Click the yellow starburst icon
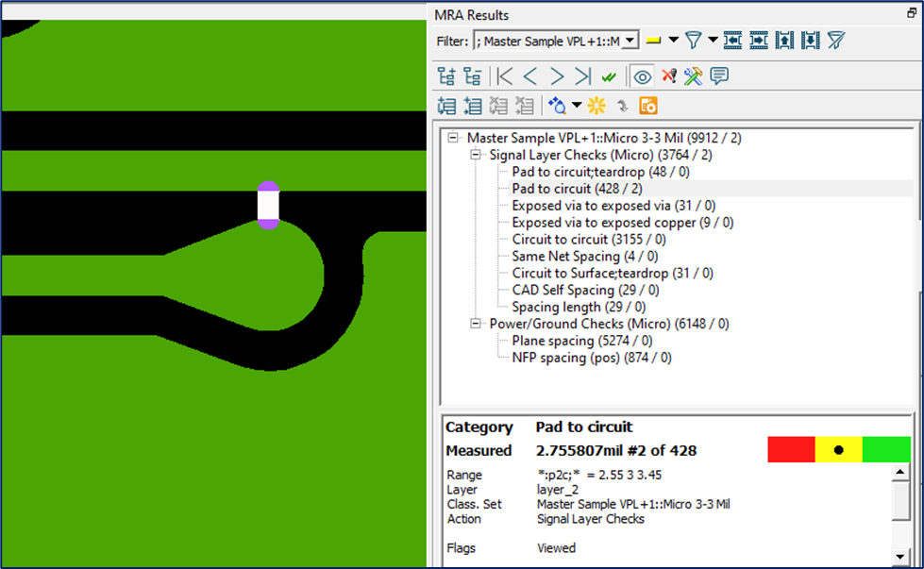Viewport: 924px width, 569px height. click(596, 106)
